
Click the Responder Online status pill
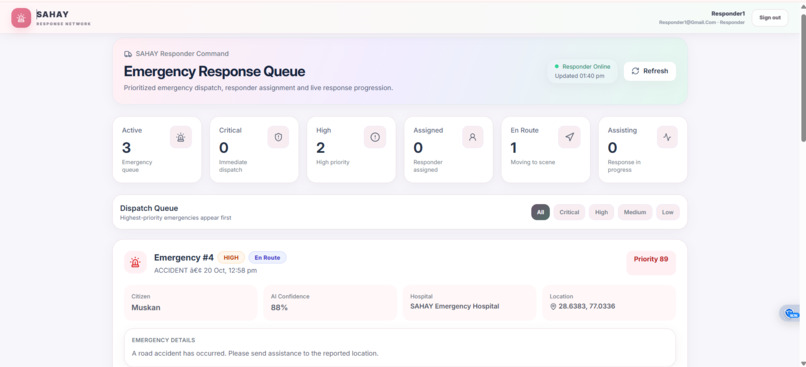click(582, 71)
